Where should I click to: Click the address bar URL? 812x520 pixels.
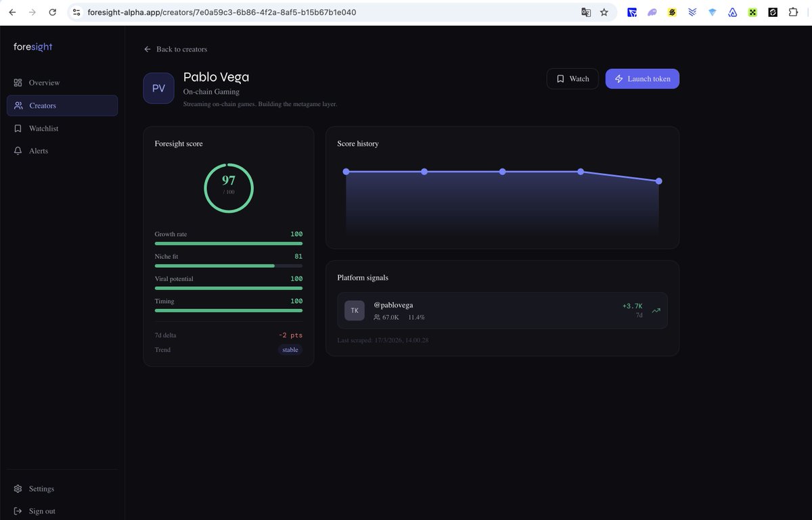click(222, 12)
